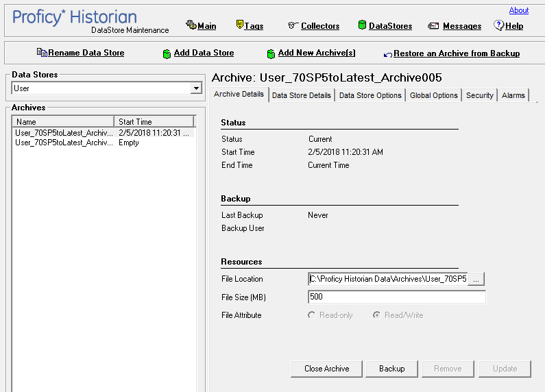Click the '2/5/2018 11:20:31 AM' start time value
545x392 pixels.
coord(346,152)
